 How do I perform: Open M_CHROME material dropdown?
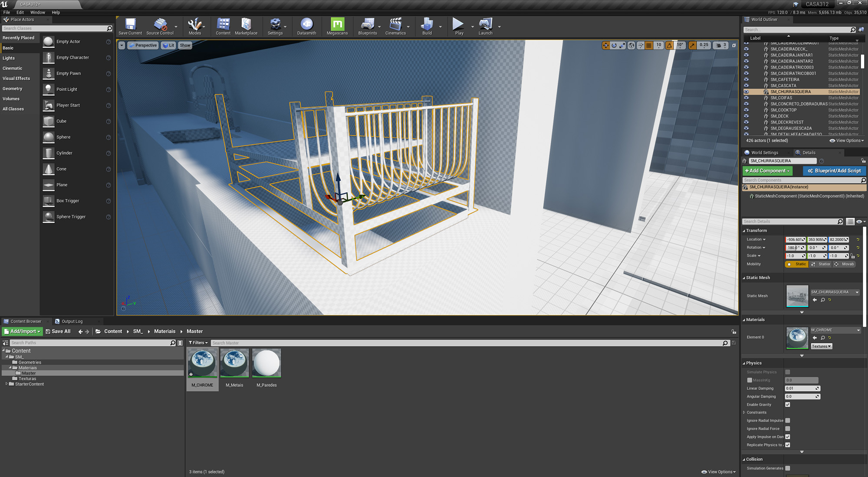pyautogui.click(x=835, y=330)
